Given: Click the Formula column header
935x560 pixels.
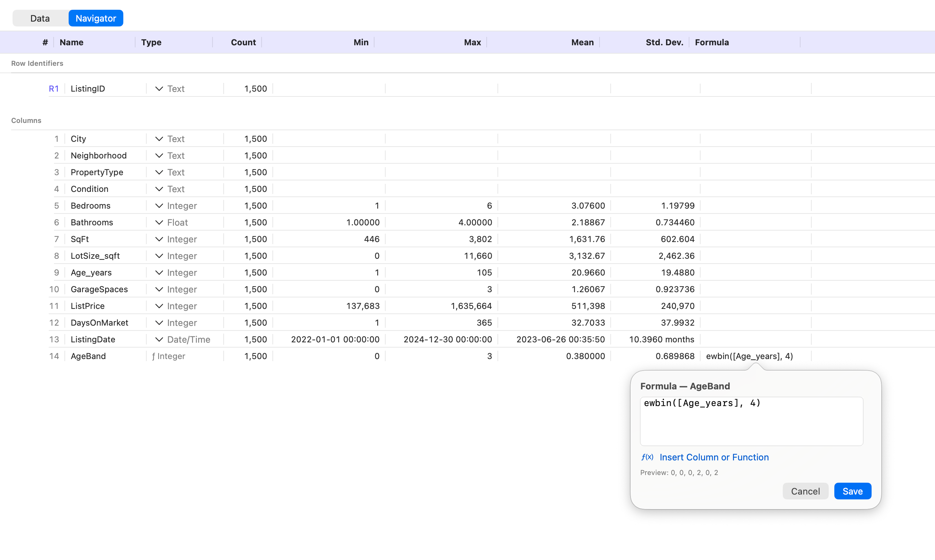Looking at the screenshot, I should pyautogui.click(x=712, y=42).
